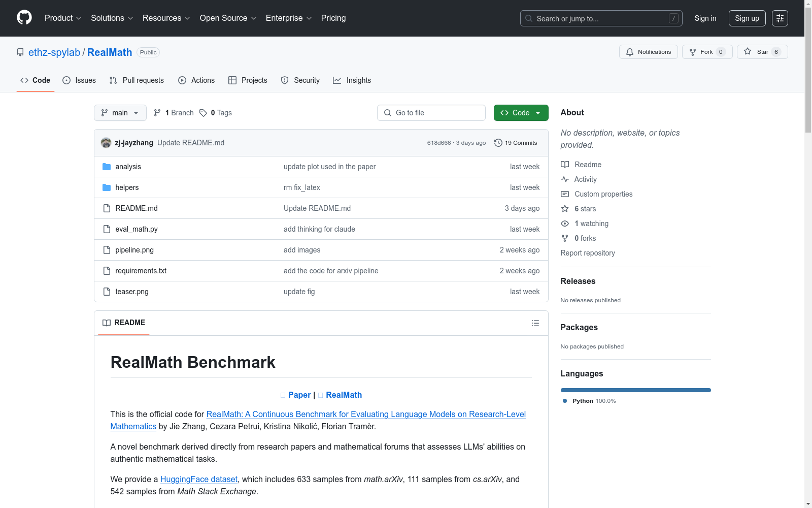Click the pipeline.png file icon
This screenshot has height=508, width=812.
pyautogui.click(x=107, y=250)
